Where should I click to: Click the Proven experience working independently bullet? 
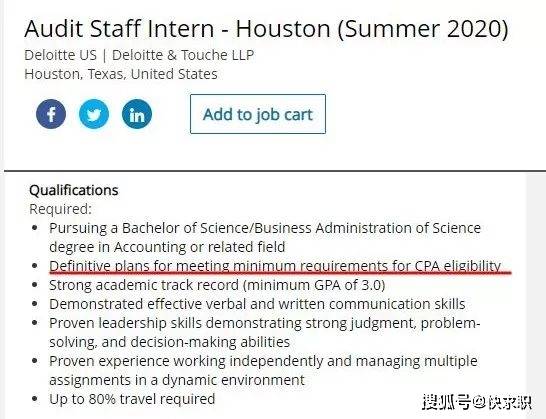pos(263,371)
